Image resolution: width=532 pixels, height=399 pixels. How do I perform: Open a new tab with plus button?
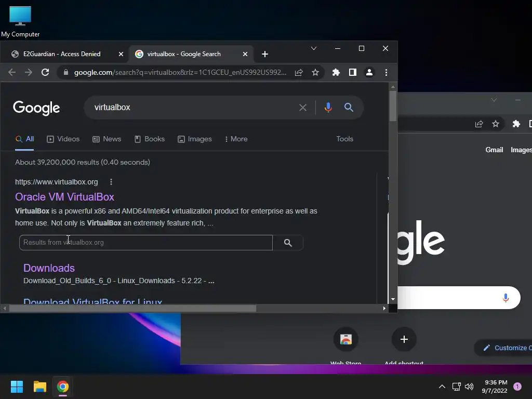[265, 54]
